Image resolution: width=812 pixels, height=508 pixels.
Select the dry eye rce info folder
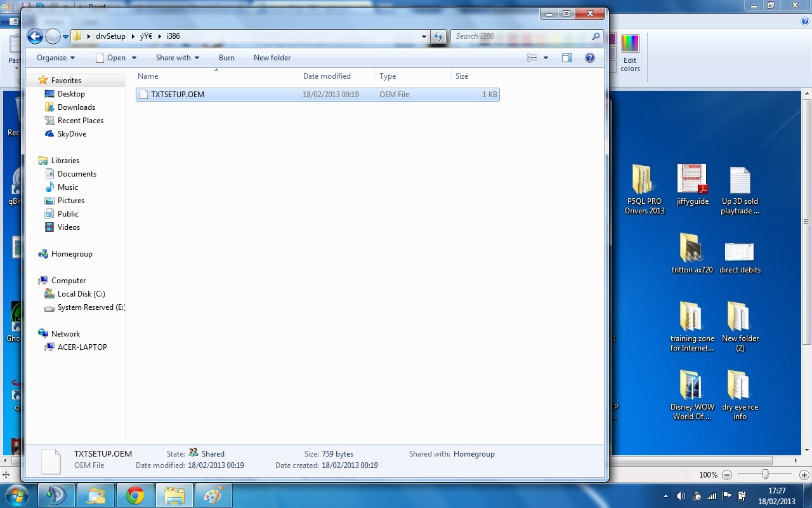coord(740,395)
